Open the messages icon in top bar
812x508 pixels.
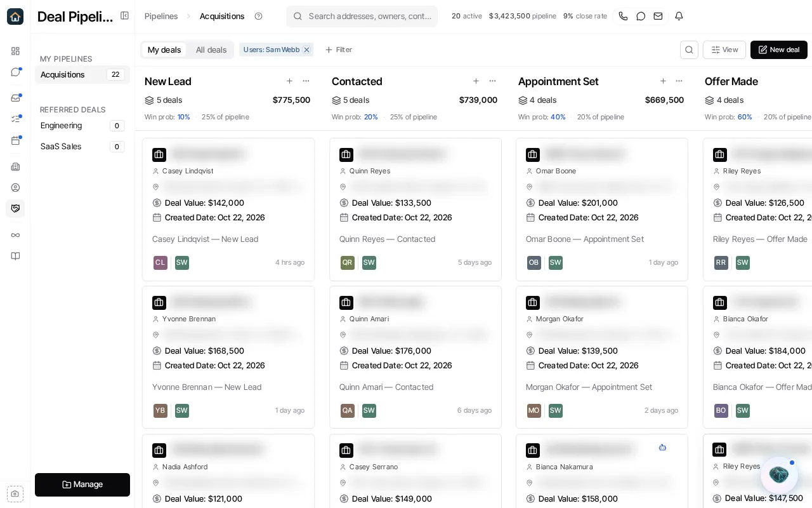641,16
